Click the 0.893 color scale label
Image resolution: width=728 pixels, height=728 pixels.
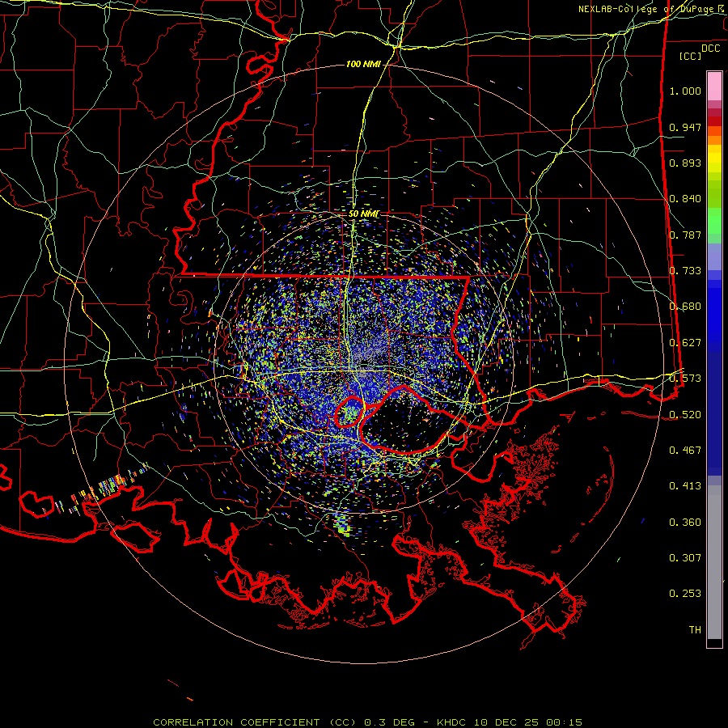(x=685, y=163)
